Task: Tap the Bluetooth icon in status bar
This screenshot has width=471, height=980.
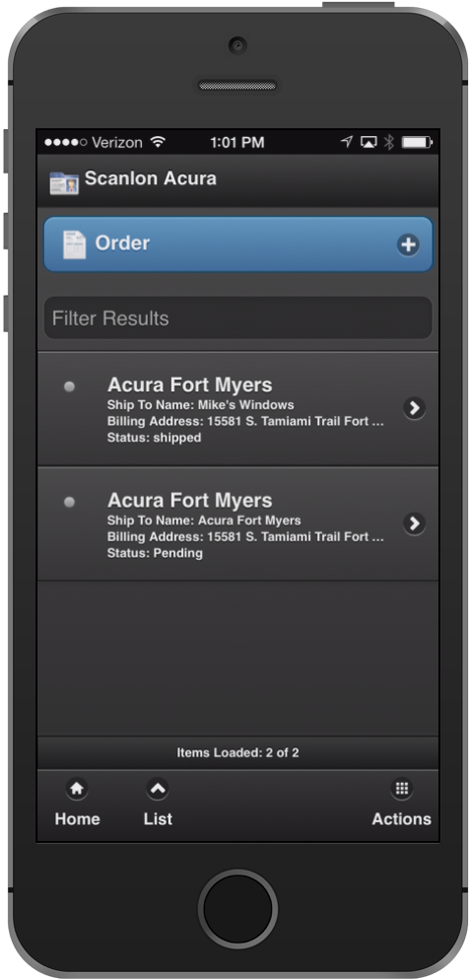Action: pos(388,143)
